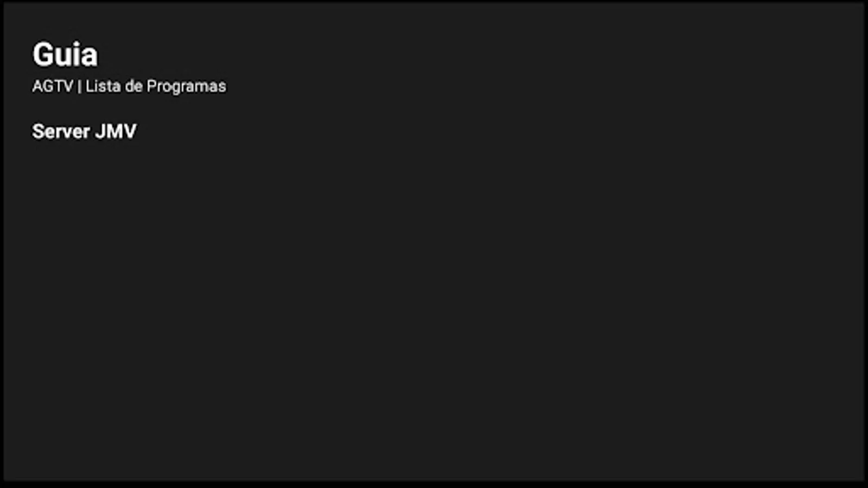Choose Server JMV as guide source
This screenshot has height=488, width=868.
[84, 131]
